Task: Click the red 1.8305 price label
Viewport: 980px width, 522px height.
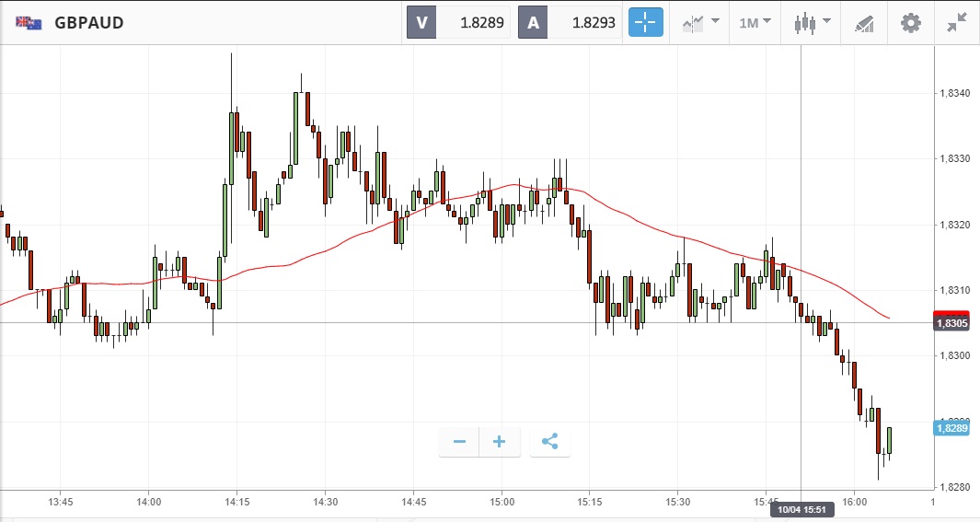Action: [x=951, y=322]
